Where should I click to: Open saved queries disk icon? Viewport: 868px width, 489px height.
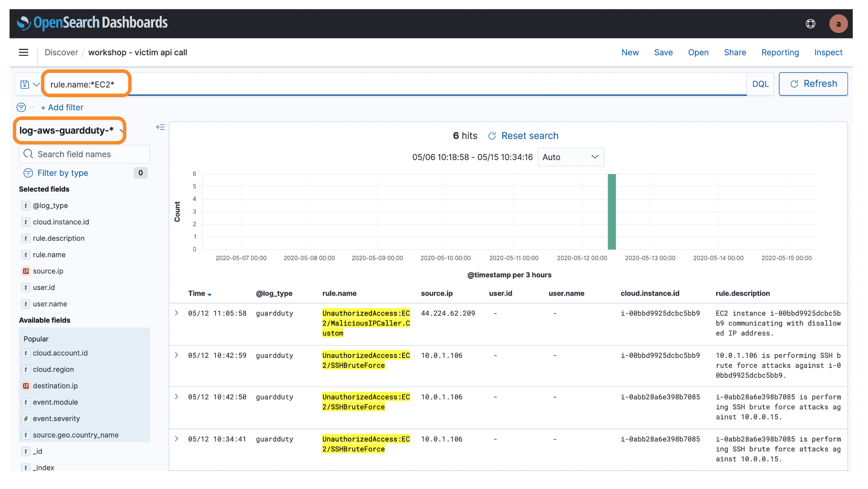coord(25,84)
